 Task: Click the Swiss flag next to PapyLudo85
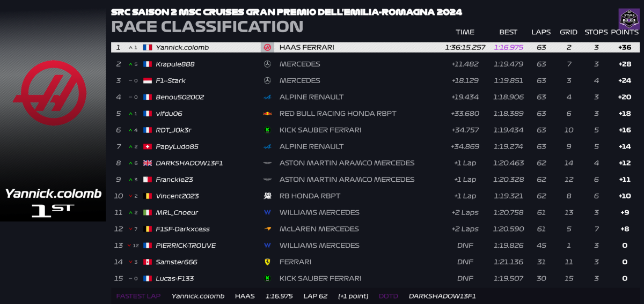point(148,146)
